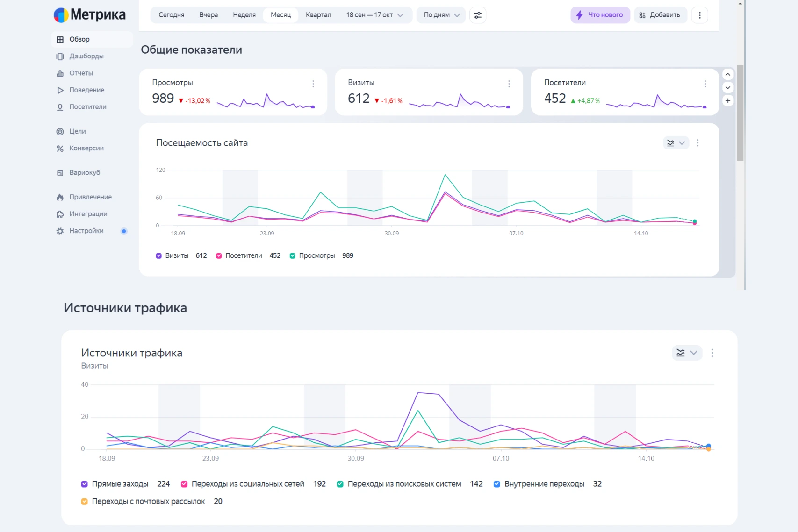Screen dimensions: 798x532
Task: Open Вариокуб from the sidebar
Action: tap(85, 173)
